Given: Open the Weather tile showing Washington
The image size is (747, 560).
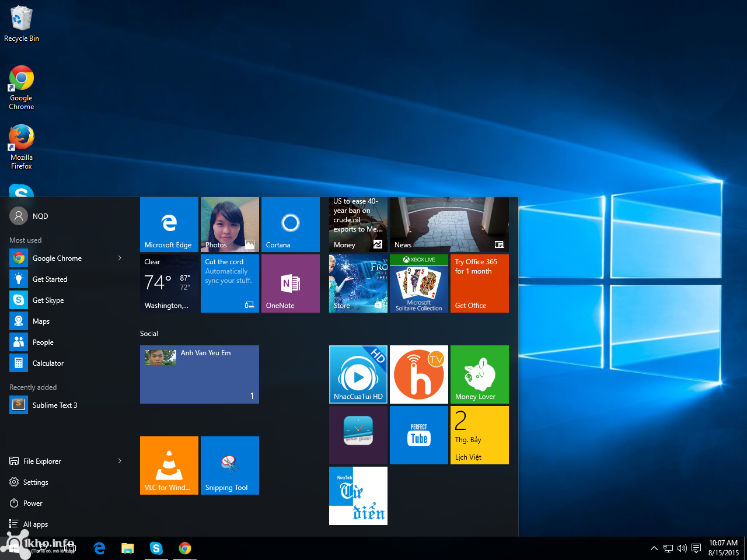Looking at the screenshot, I should click(169, 283).
